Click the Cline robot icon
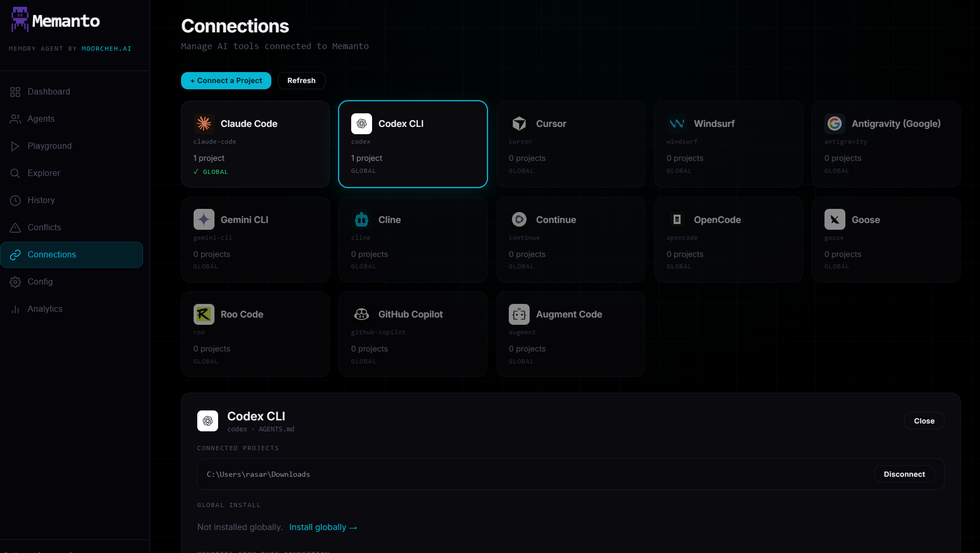Viewport: 980px width, 553px height. [362, 219]
